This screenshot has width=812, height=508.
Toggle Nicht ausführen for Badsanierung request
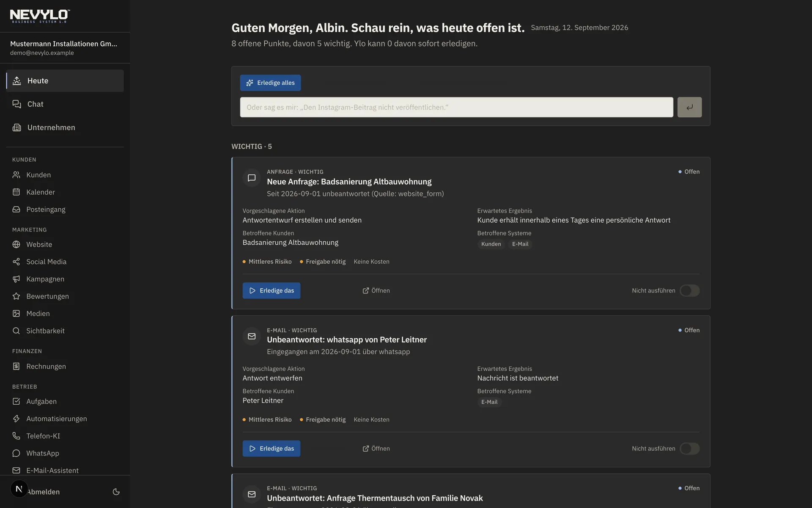tap(689, 290)
